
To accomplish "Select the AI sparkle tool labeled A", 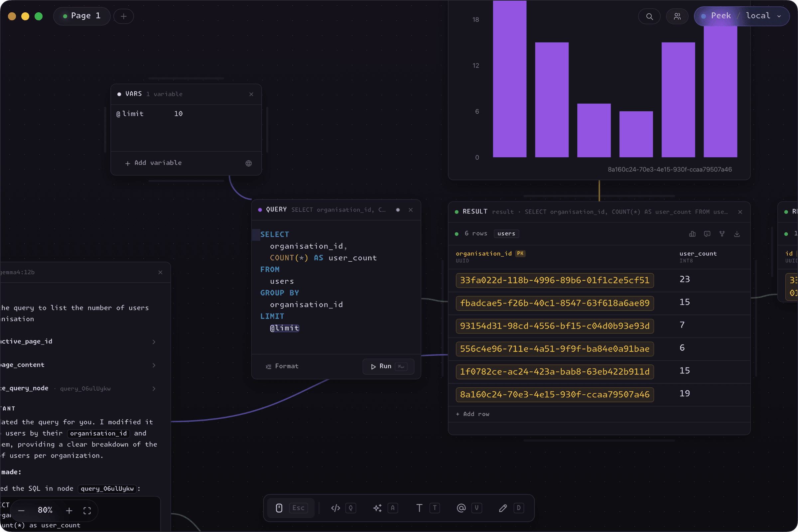I will [x=385, y=508].
